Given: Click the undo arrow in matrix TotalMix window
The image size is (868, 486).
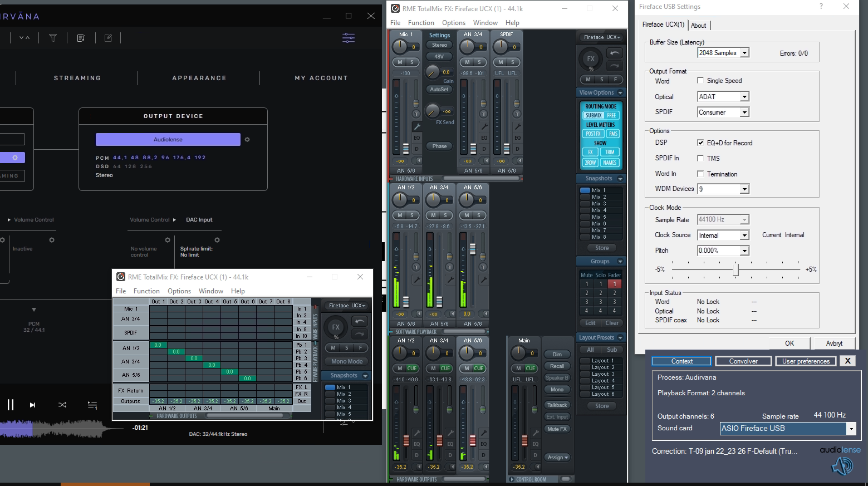Looking at the screenshot, I should point(359,321).
